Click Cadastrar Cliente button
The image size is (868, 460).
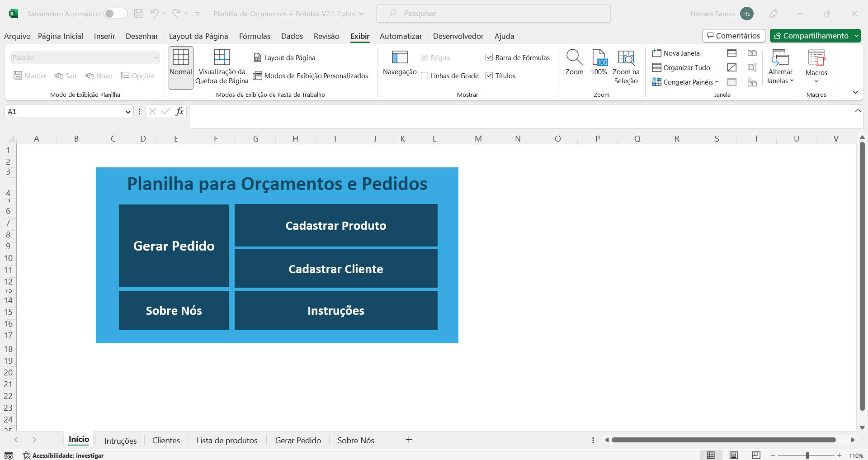click(336, 269)
